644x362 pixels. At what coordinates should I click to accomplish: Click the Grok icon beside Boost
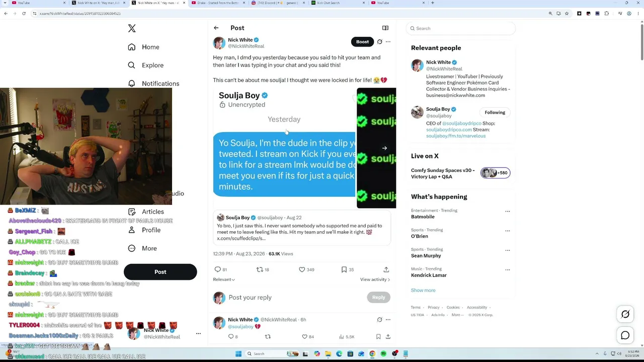click(x=380, y=42)
